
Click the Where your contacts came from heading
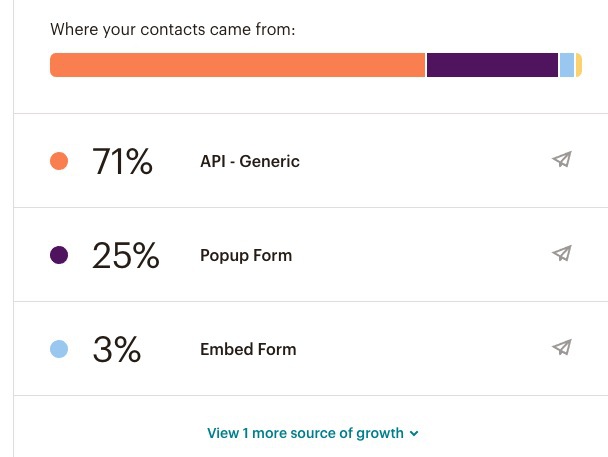coord(173,29)
